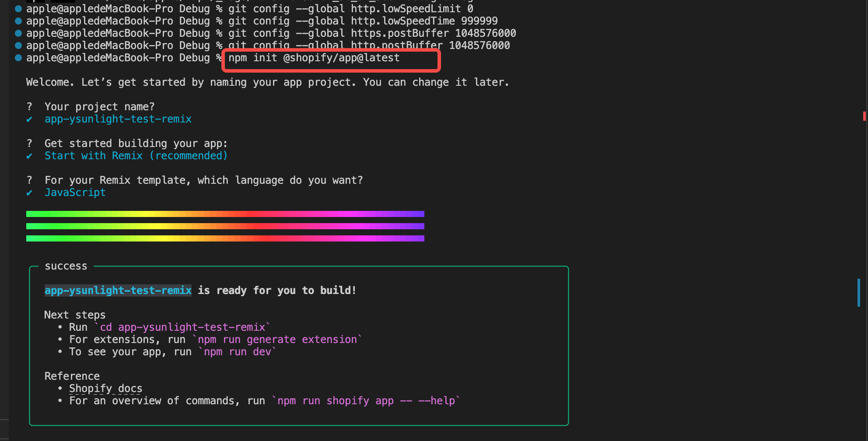Click the checkmark beside Start with Remix
Screen dimensions: 868x441
point(29,156)
